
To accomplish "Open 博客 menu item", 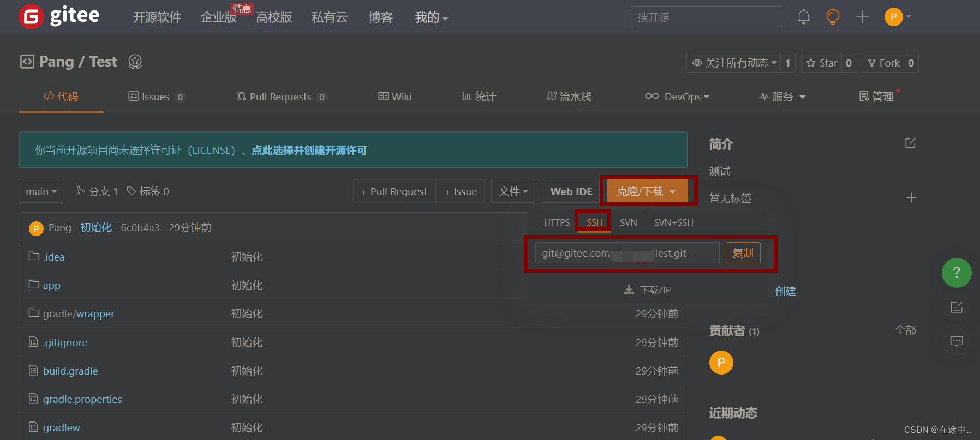I will coord(380,17).
